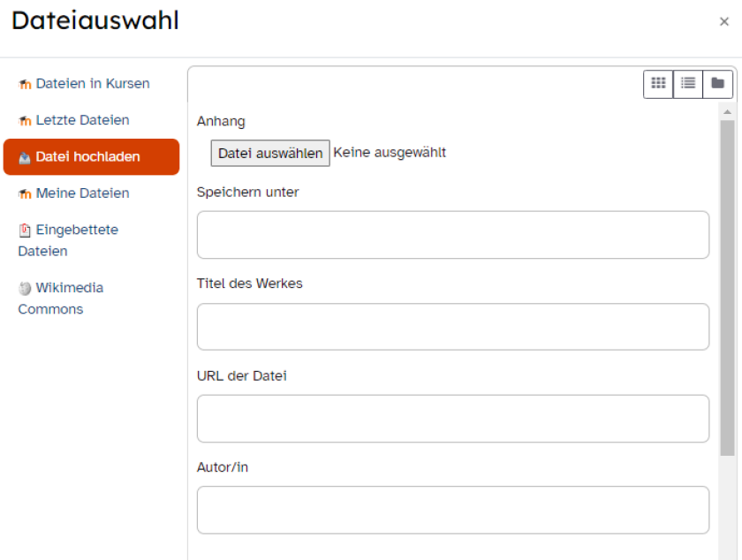Switch to folder tree view
Image resolution: width=742 pixels, height=560 pixels.
point(718,84)
